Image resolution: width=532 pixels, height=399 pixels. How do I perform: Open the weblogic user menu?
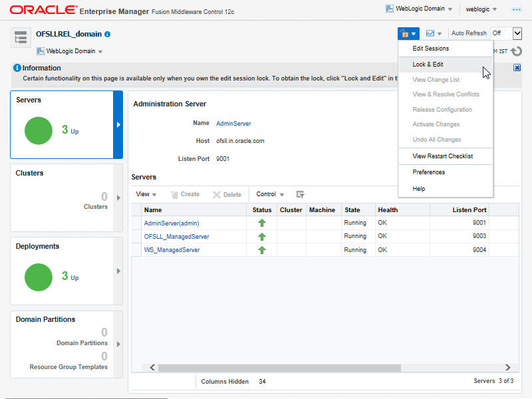coord(481,9)
